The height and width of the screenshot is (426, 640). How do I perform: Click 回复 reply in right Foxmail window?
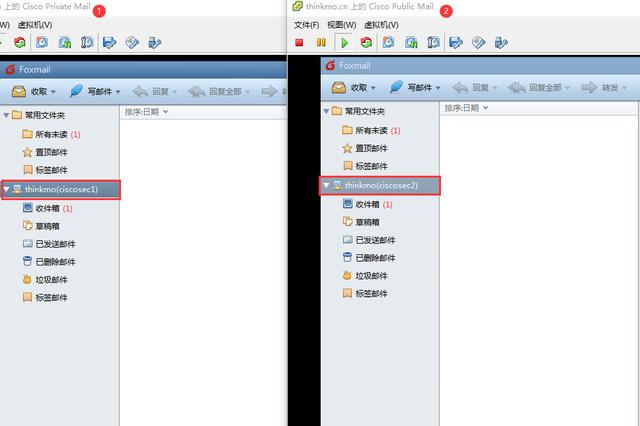pyautogui.click(x=470, y=87)
